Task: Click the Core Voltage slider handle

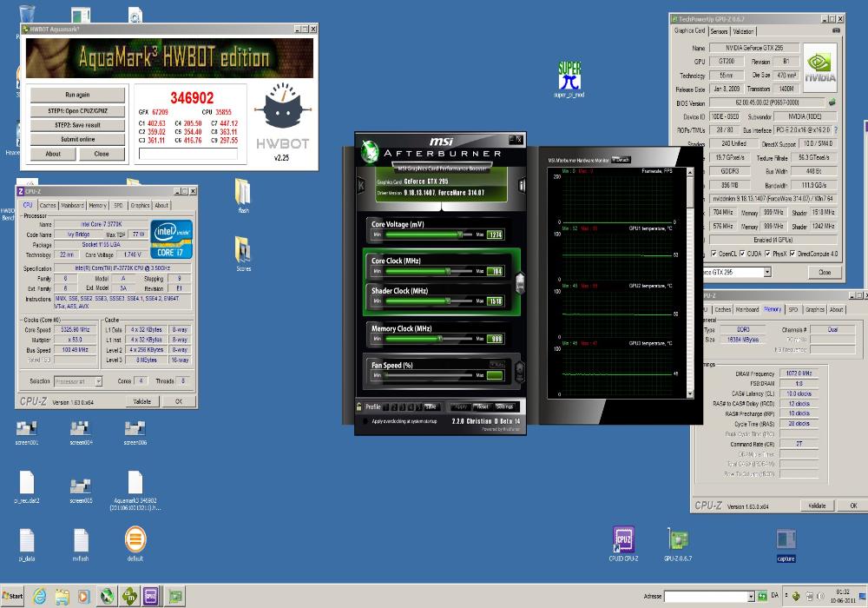Action: pos(459,235)
